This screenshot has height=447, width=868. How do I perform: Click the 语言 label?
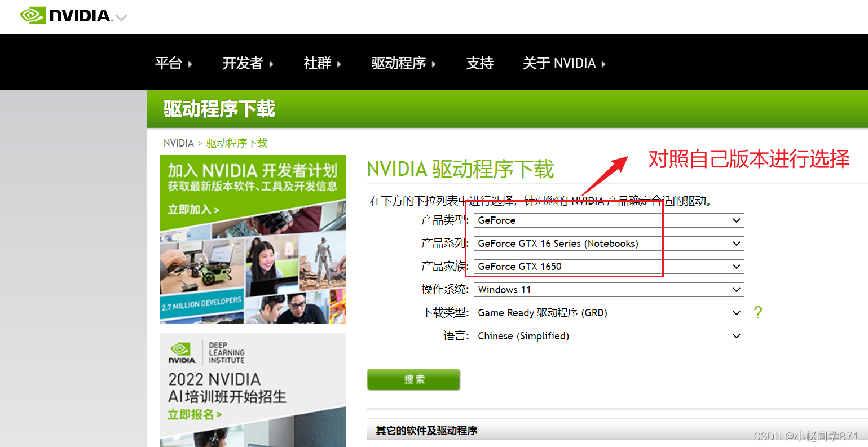point(456,336)
